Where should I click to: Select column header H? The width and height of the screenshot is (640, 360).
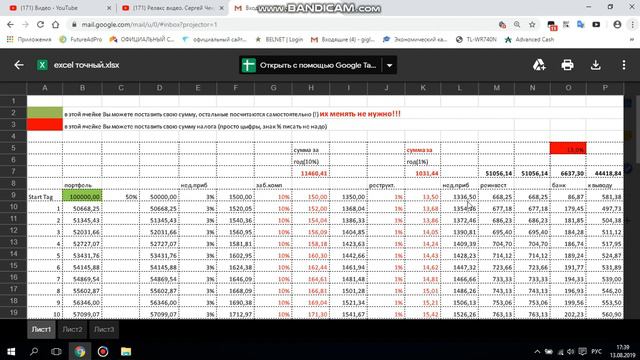(311, 88)
